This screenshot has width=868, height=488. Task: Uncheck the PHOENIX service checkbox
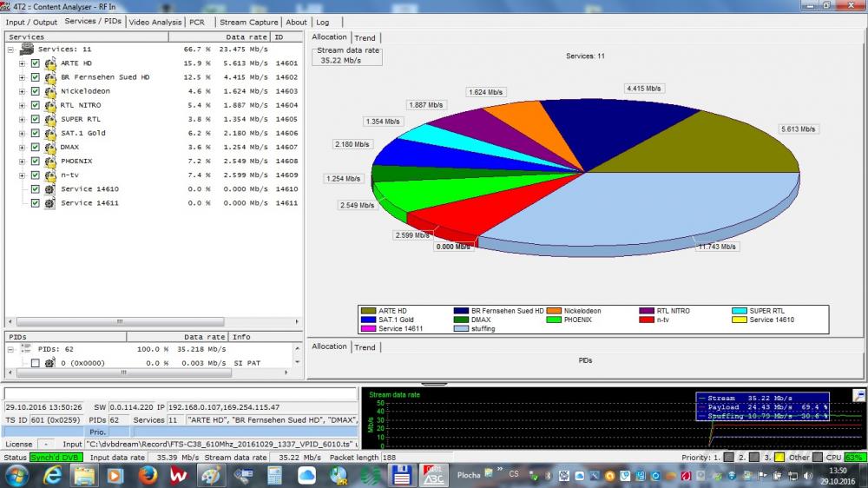pyautogui.click(x=36, y=162)
